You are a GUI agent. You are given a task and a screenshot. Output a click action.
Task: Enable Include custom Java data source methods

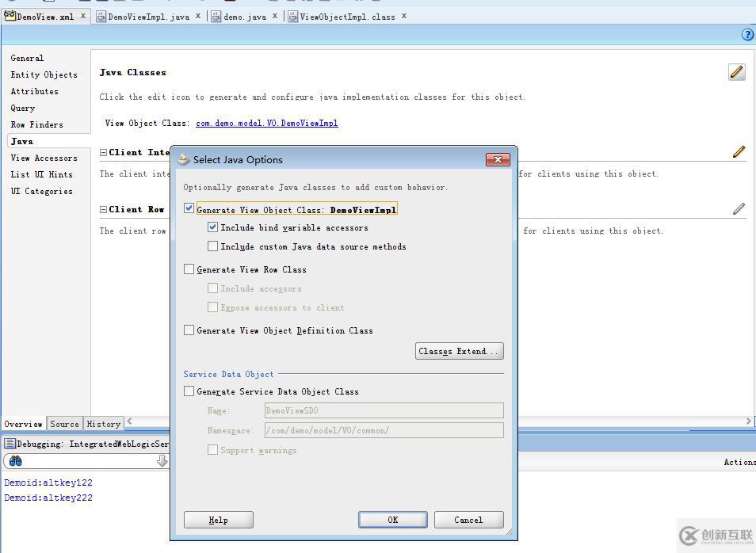point(212,246)
